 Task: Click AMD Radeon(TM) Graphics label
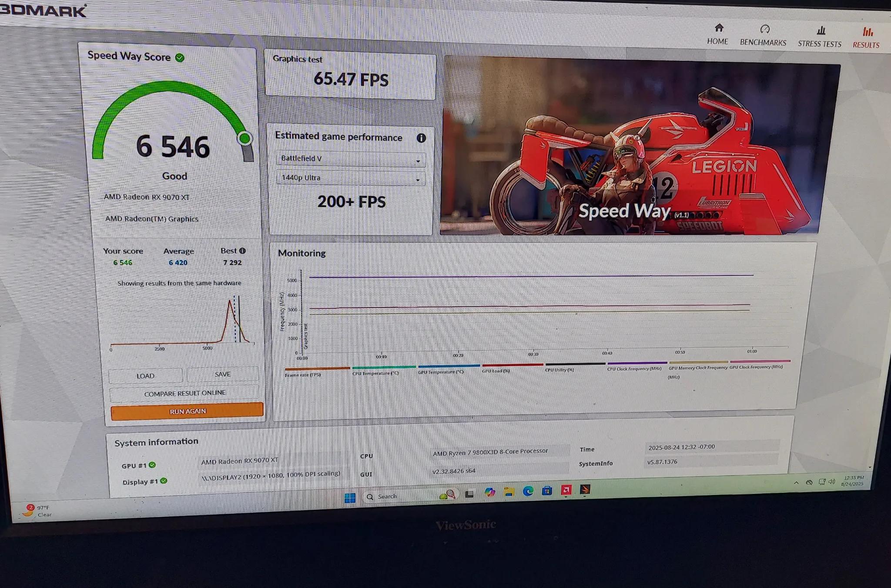(x=151, y=219)
